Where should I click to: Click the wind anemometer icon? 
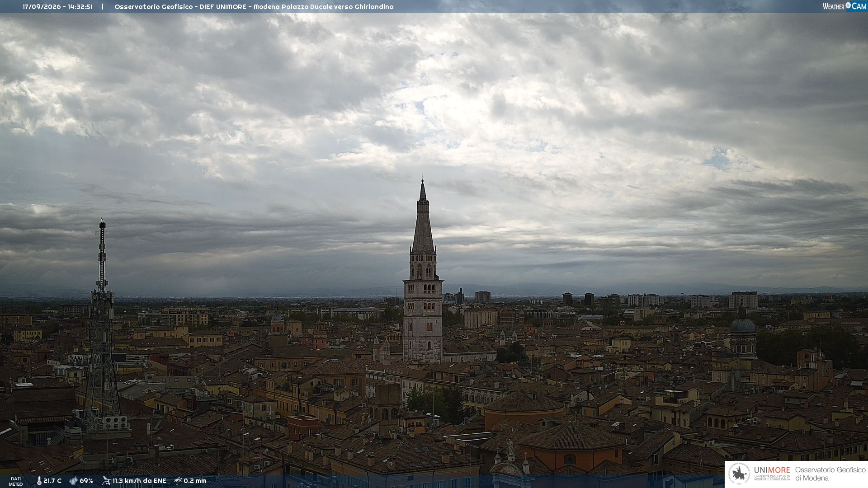[106, 481]
